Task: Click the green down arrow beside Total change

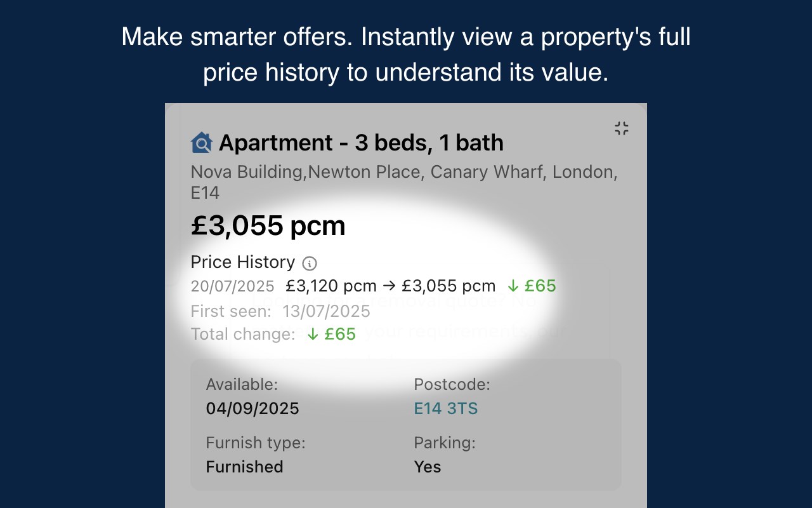Action: 313,335
